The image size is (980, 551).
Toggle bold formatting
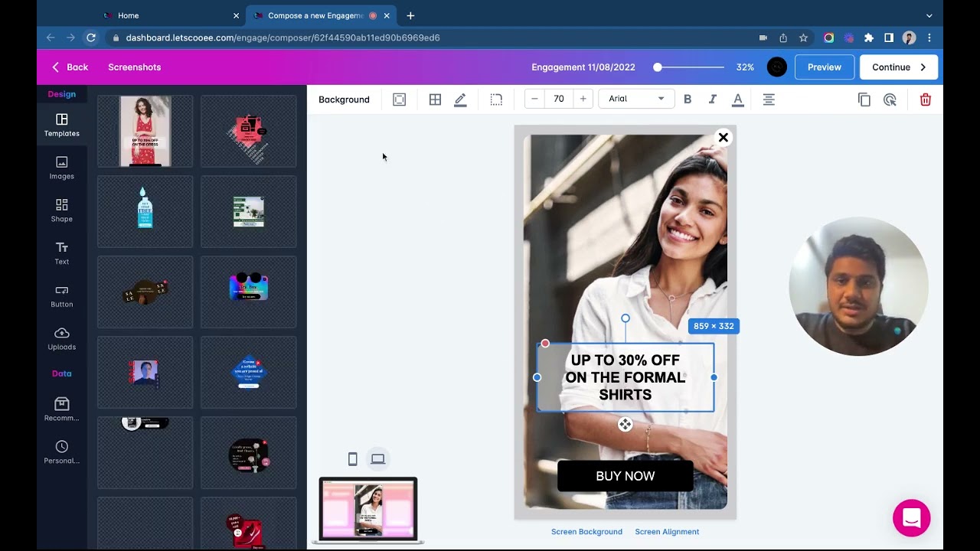coord(688,99)
